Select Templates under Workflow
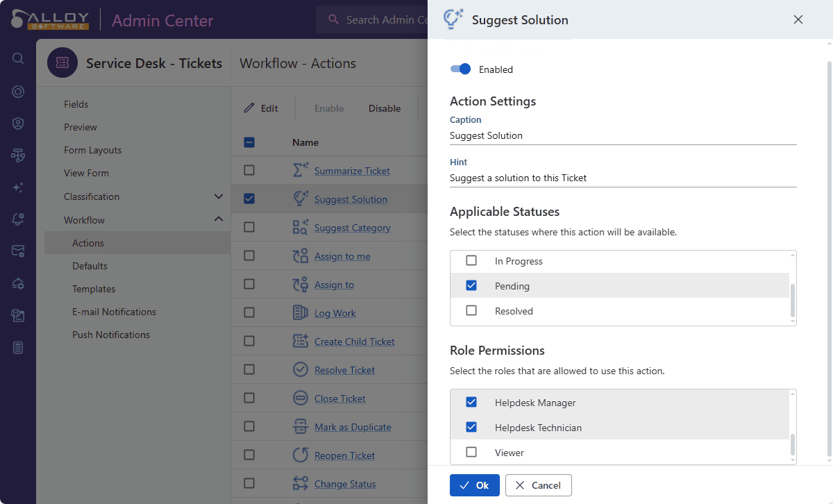Image resolution: width=833 pixels, height=504 pixels. (x=94, y=289)
